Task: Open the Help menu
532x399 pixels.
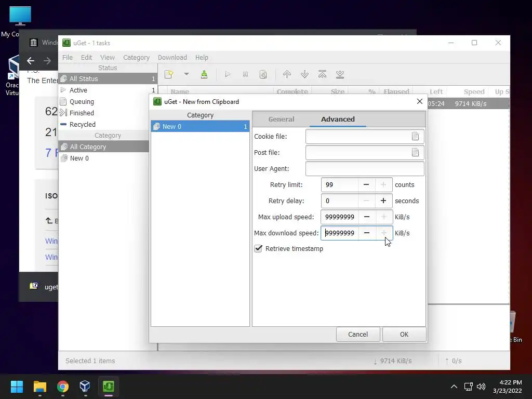Action: (202, 57)
